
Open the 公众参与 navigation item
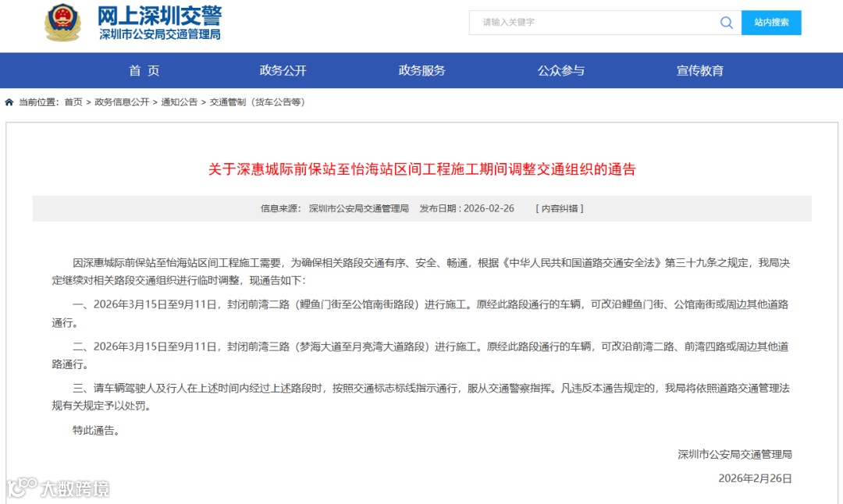pyautogui.click(x=560, y=70)
